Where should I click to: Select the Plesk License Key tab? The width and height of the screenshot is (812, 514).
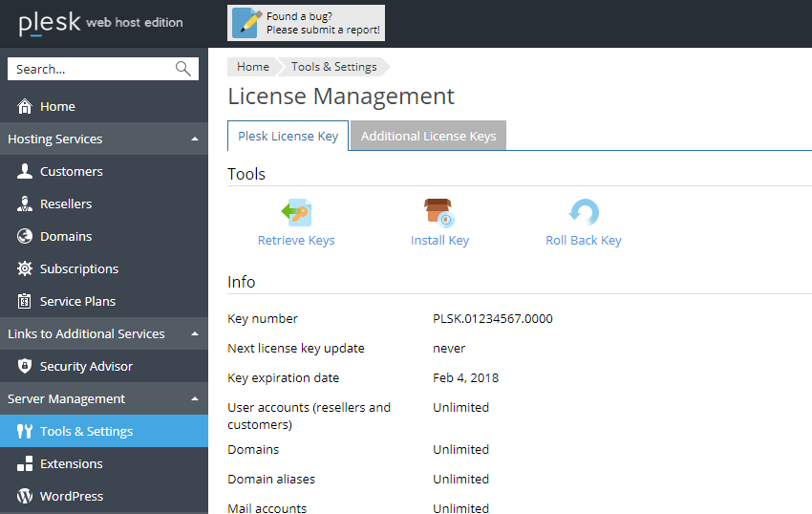click(288, 136)
